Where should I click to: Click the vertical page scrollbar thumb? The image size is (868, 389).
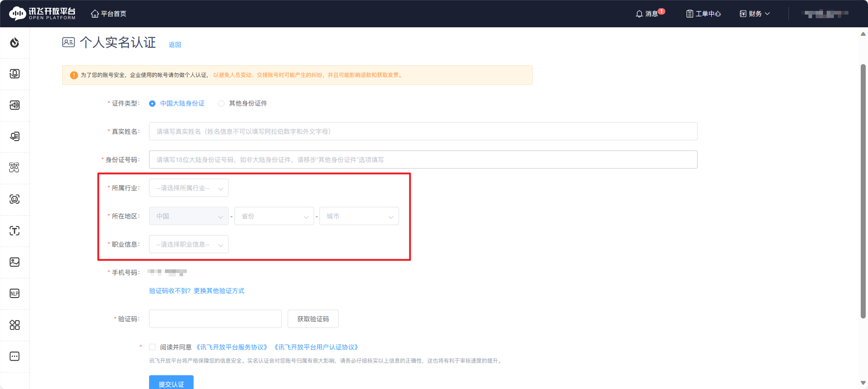coord(863,191)
